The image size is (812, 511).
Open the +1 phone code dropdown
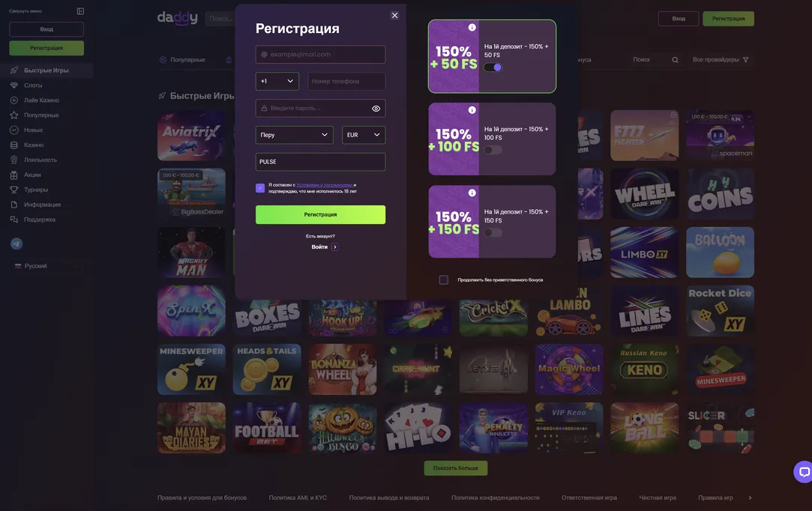pos(277,81)
